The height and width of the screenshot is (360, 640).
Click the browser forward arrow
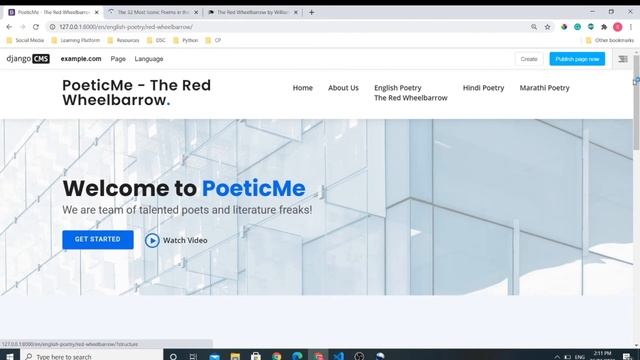pos(22,27)
